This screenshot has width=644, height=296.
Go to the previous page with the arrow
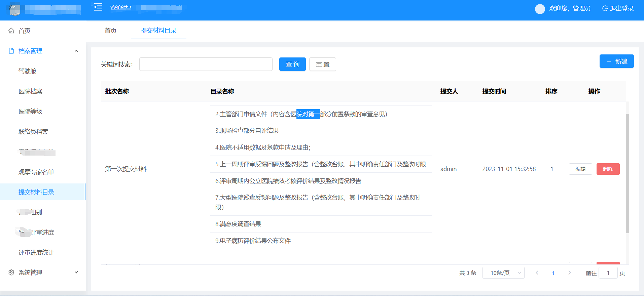click(537, 273)
